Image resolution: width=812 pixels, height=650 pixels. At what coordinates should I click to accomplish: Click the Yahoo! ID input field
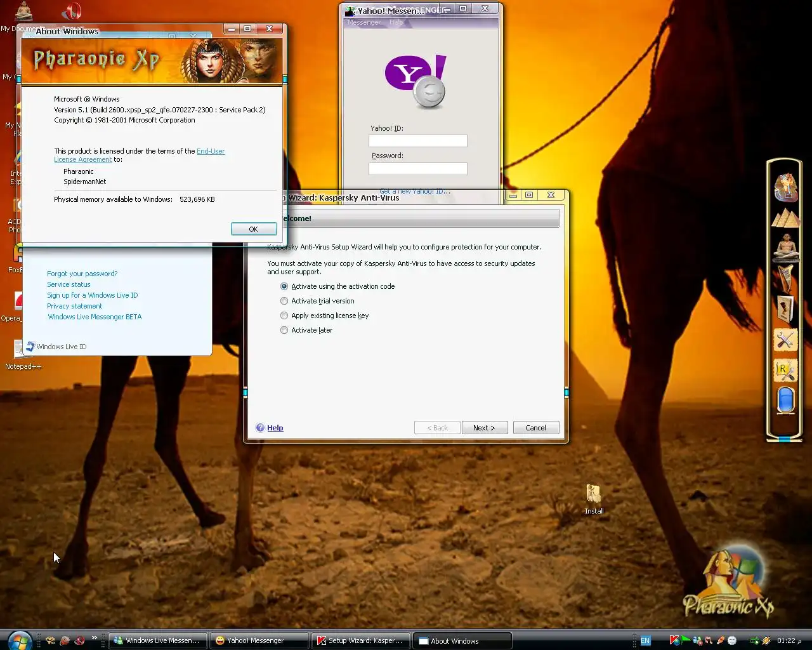point(418,141)
